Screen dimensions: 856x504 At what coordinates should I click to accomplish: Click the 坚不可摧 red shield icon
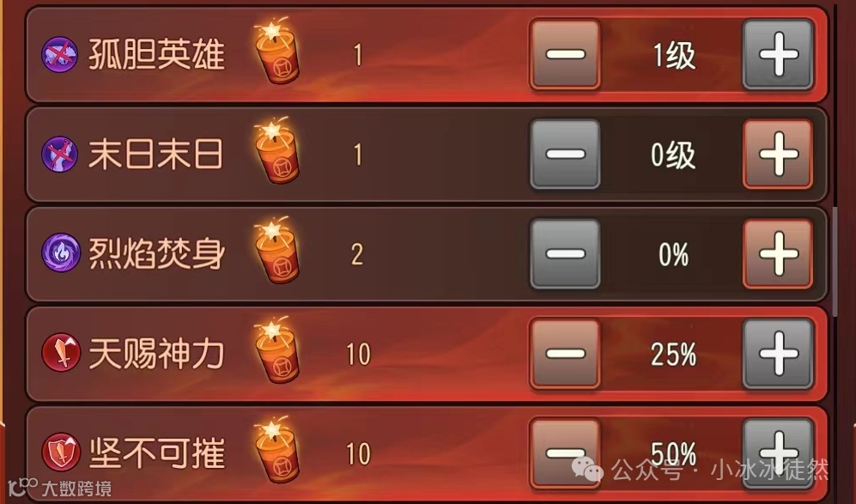click(x=61, y=452)
